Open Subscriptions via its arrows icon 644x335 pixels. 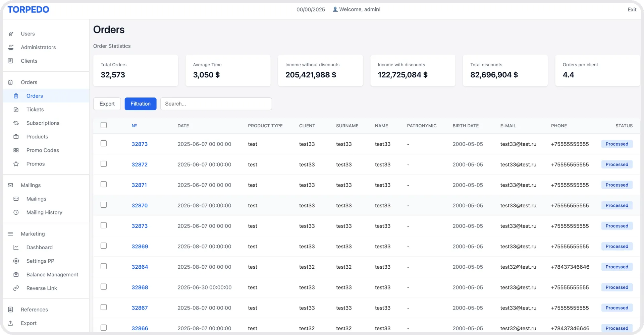point(16,123)
